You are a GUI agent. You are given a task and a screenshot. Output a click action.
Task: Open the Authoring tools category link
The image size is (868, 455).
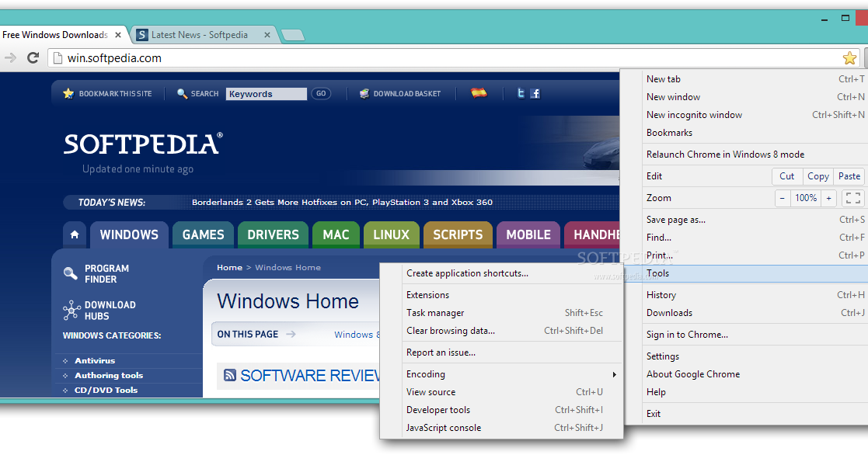coord(109,375)
